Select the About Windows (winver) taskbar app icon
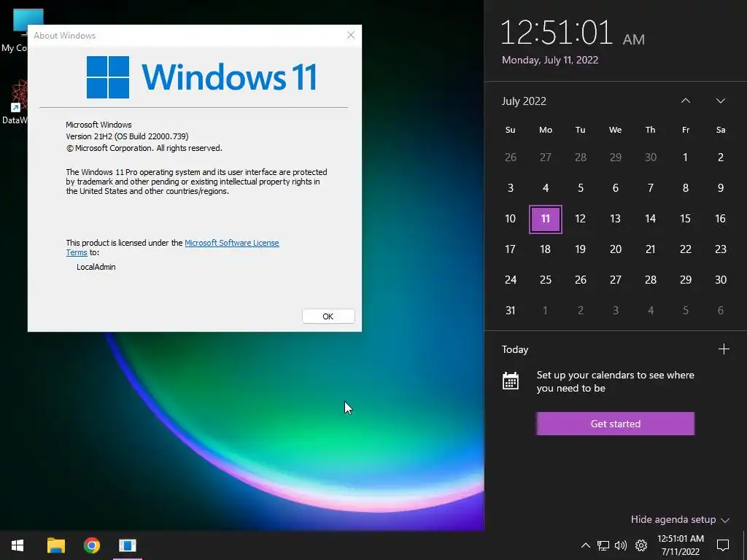 [x=127, y=545]
